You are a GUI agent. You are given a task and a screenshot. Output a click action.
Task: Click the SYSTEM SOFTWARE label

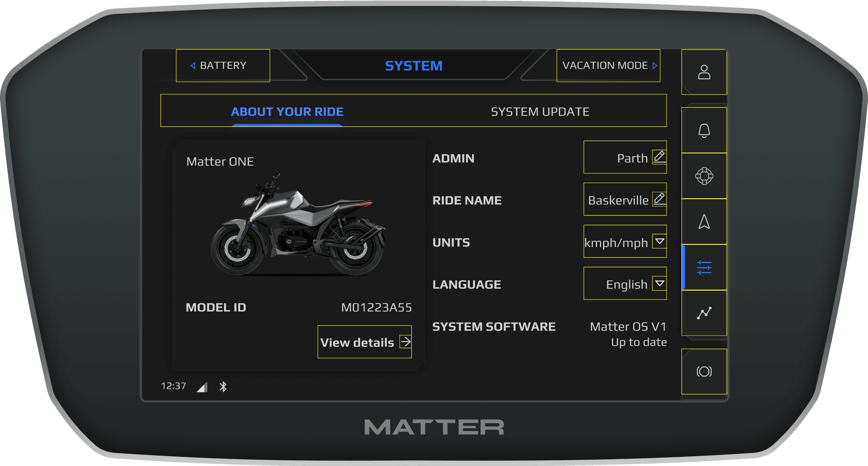point(494,326)
